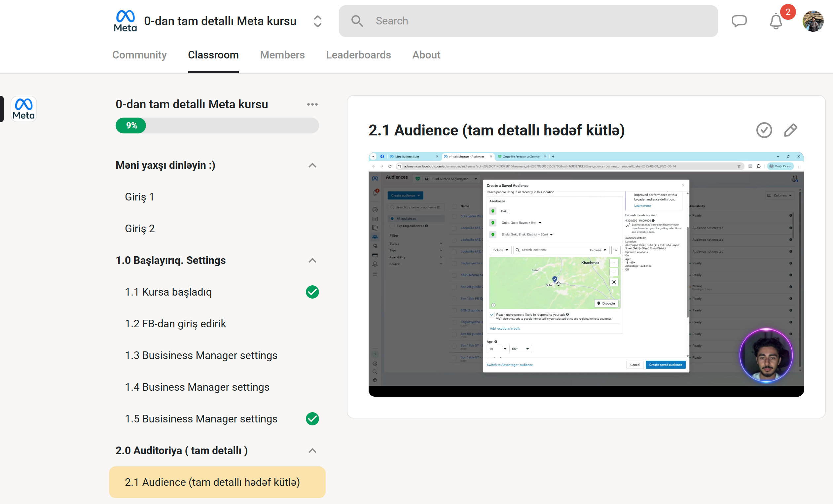This screenshot has height=504, width=833.
Task: Open the group switcher arrows
Action: pos(317,21)
